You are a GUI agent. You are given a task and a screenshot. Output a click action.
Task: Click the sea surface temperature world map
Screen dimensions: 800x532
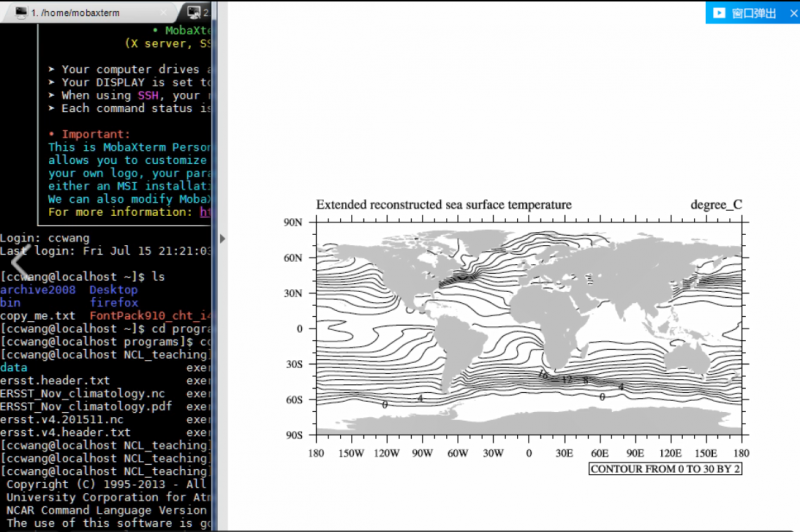point(528,328)
